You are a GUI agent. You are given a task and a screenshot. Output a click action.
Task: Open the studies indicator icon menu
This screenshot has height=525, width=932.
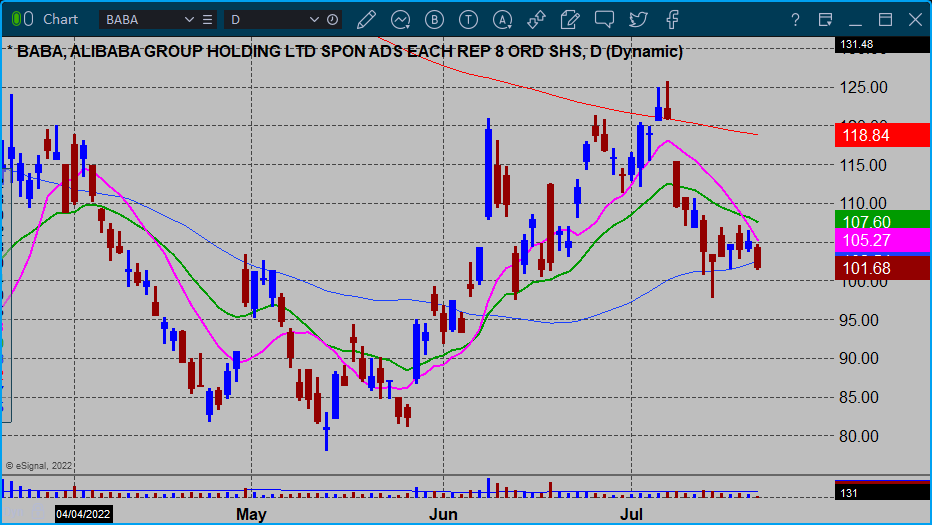coord(401,20)
